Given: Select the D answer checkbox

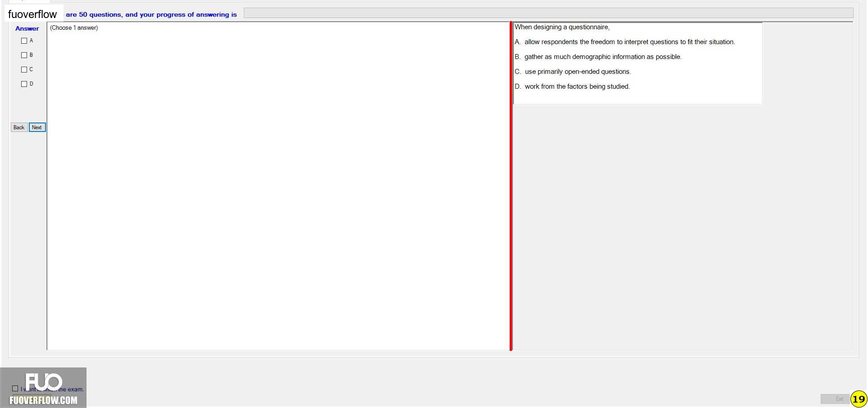Looking at the screenshot, I should (x=24, y=84).
